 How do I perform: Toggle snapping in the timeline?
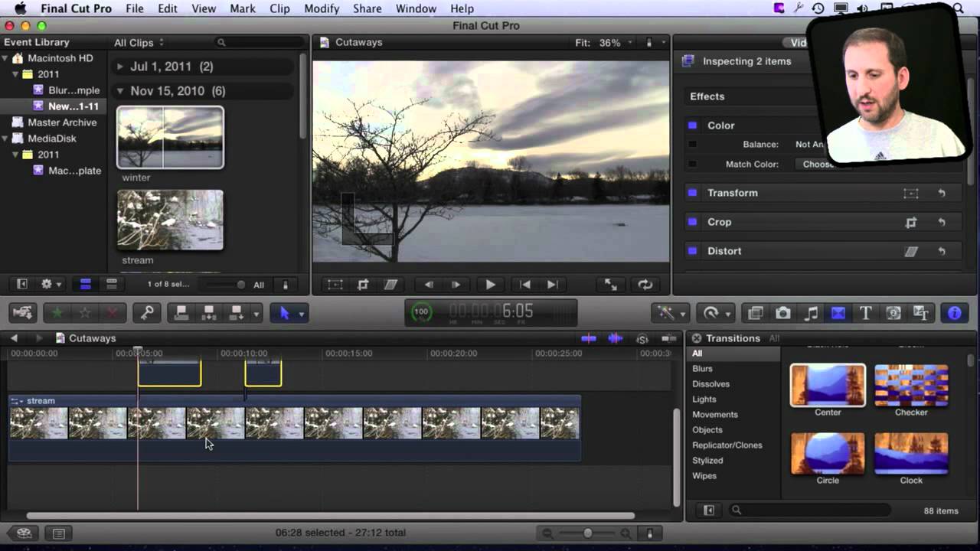(x=669, y=338)
